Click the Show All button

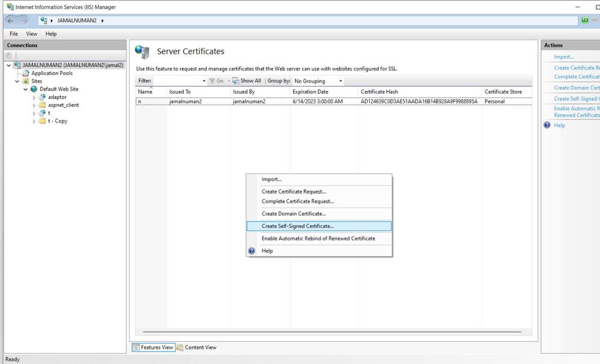click(x=247, y=80)
